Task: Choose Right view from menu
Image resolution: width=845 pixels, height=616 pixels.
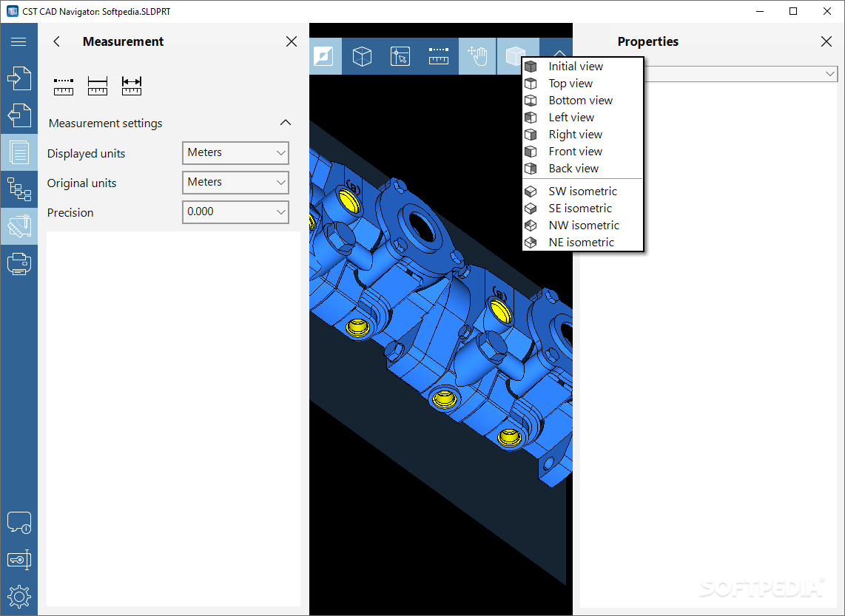Action: point(583,135)
